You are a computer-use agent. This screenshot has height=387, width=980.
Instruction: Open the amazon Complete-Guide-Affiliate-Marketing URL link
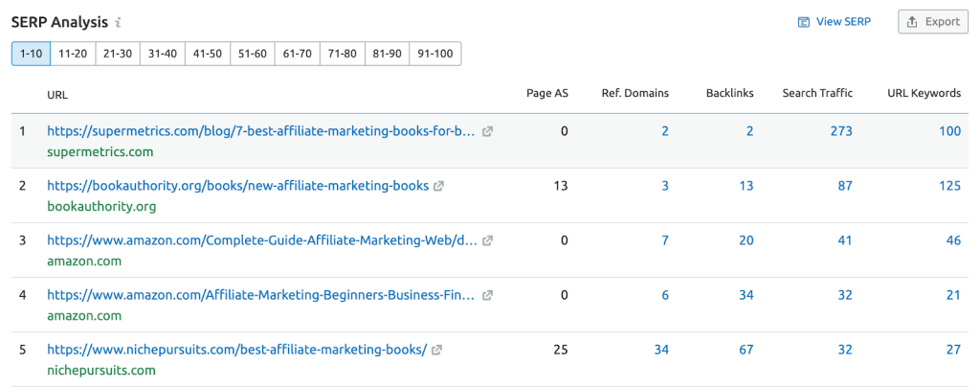pyautogui.click(x=262, y=240)
